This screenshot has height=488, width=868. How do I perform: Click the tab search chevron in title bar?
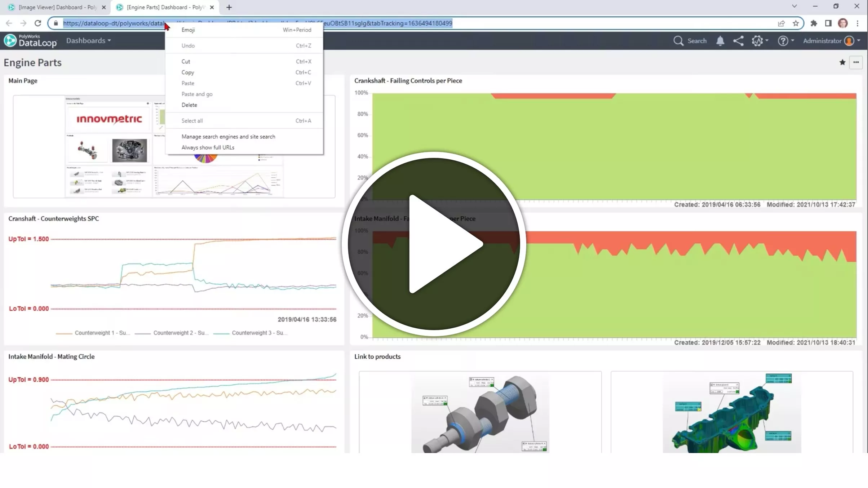point(794,6)
